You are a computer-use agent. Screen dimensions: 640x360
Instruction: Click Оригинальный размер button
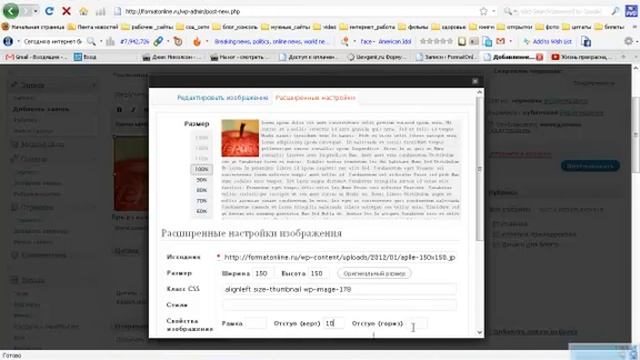coord(374,273)
